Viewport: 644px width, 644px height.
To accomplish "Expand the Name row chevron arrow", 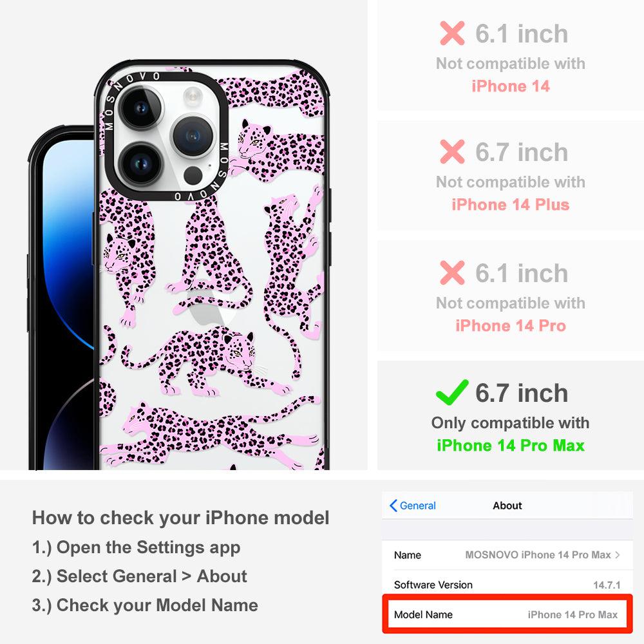I will click(618, 555).
